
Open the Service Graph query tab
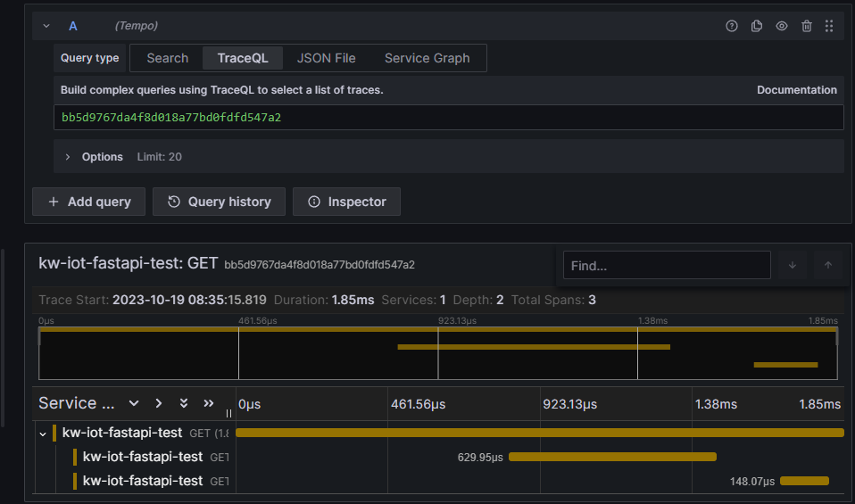click(427, 58)
